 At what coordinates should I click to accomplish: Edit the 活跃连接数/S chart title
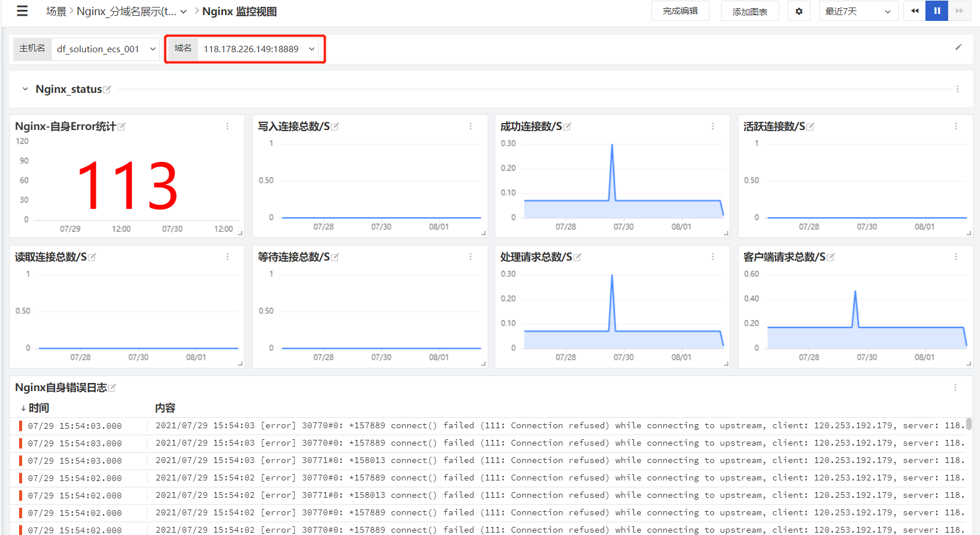click(x=810, y=126)
